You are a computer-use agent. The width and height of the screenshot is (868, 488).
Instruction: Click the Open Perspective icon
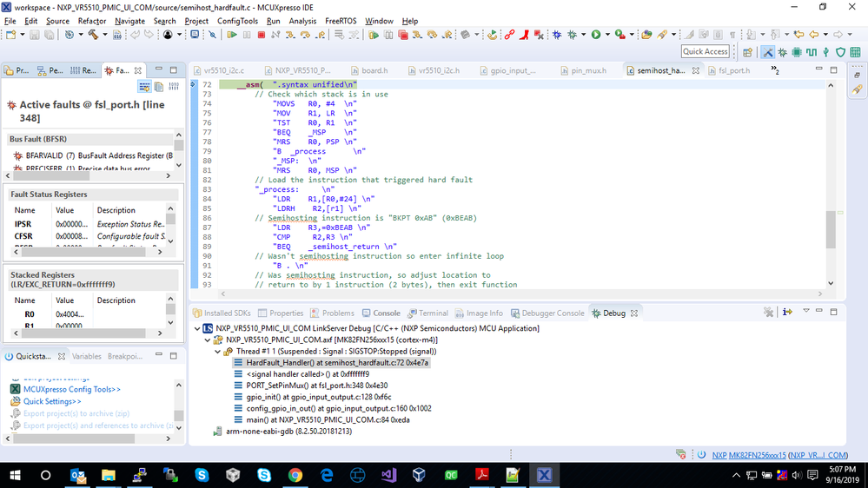point(748,53)
